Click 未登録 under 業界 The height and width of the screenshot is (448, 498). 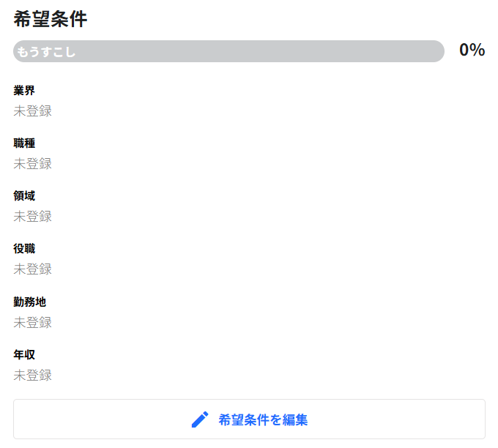pos(32,111)
